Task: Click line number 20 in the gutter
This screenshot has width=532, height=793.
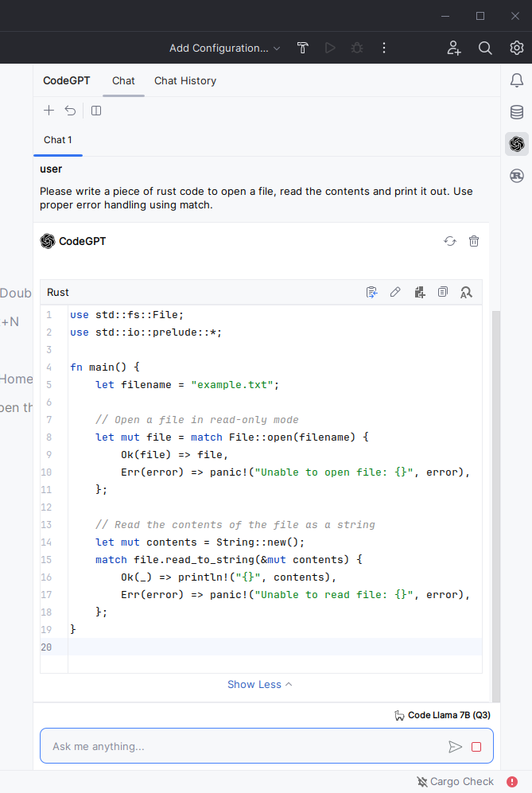Action: pyautogui.click(x=46, y=647)
